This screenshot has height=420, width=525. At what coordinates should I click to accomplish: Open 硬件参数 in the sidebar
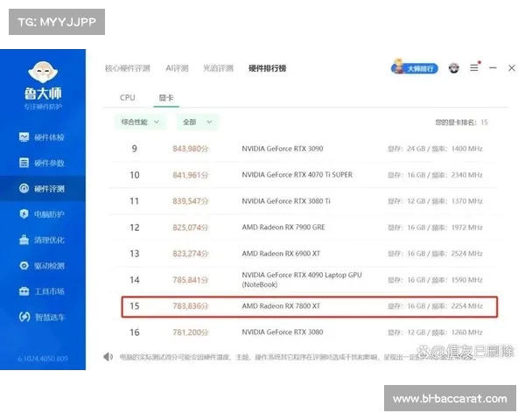pos(42,163)
